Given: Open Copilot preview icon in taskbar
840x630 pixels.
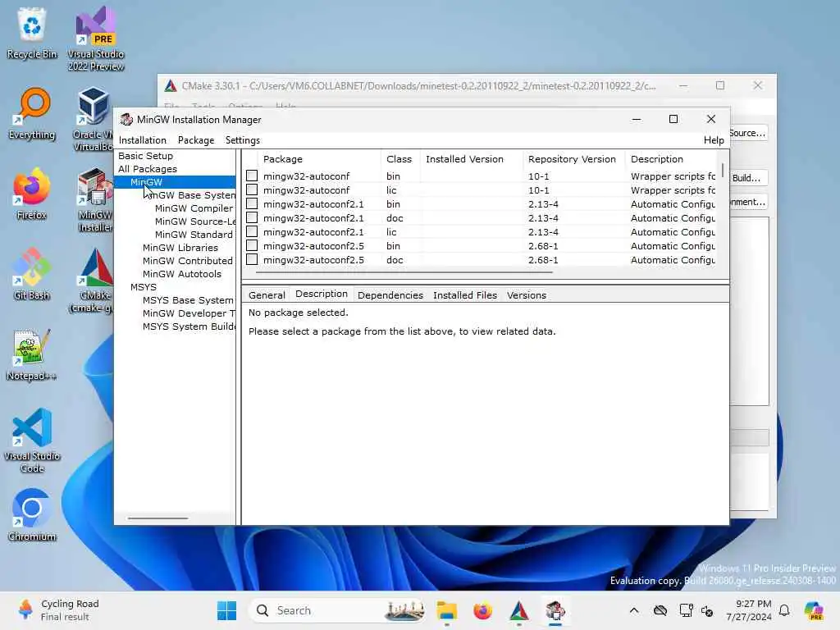Looking at the screenshot, I should [x=814, y=610].
